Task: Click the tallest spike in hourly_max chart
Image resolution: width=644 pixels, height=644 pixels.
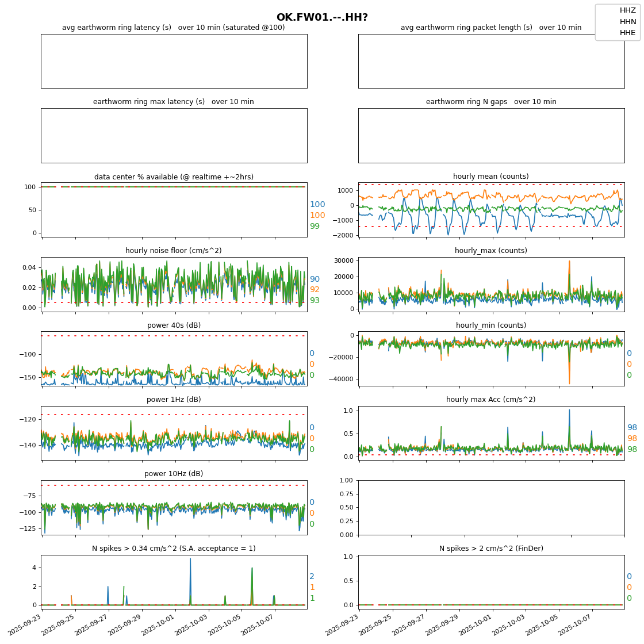Action: 569,262
